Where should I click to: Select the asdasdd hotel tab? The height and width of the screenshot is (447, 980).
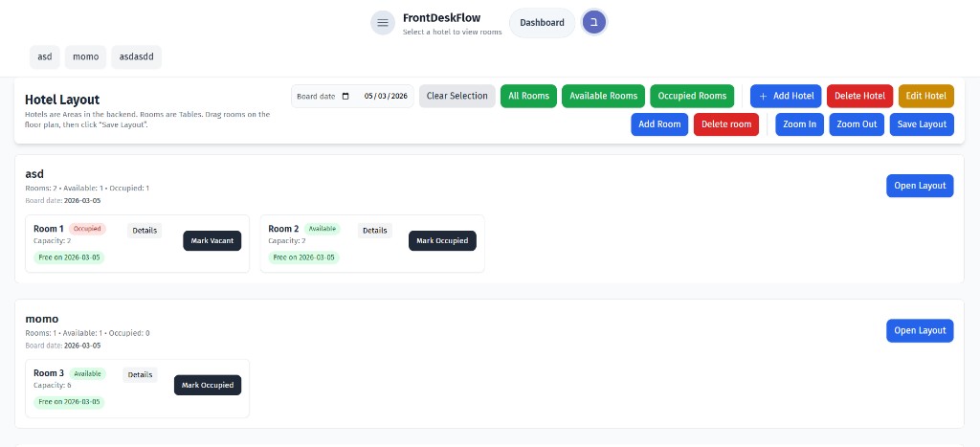click(136, 56)
